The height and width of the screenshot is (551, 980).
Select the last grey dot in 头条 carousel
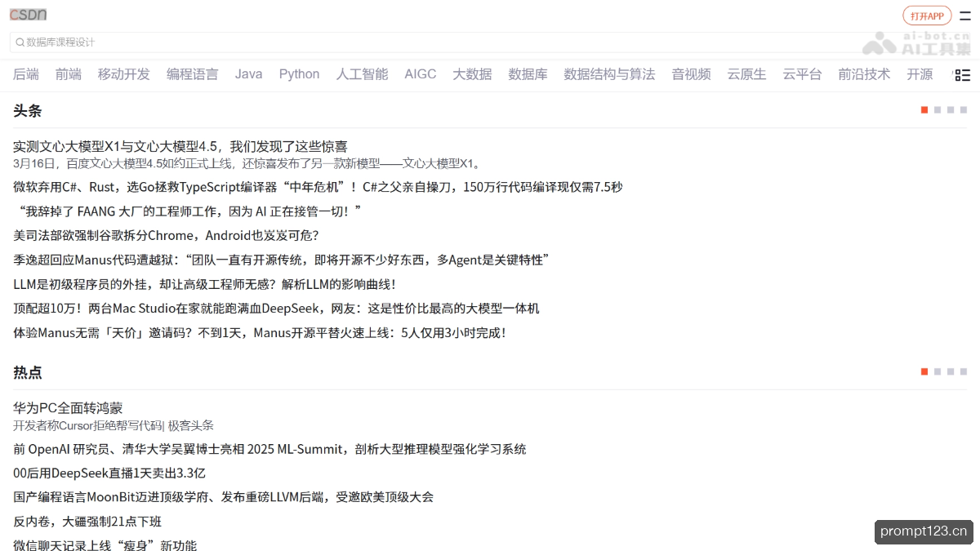pyautogui.click(x=964, y=110)
